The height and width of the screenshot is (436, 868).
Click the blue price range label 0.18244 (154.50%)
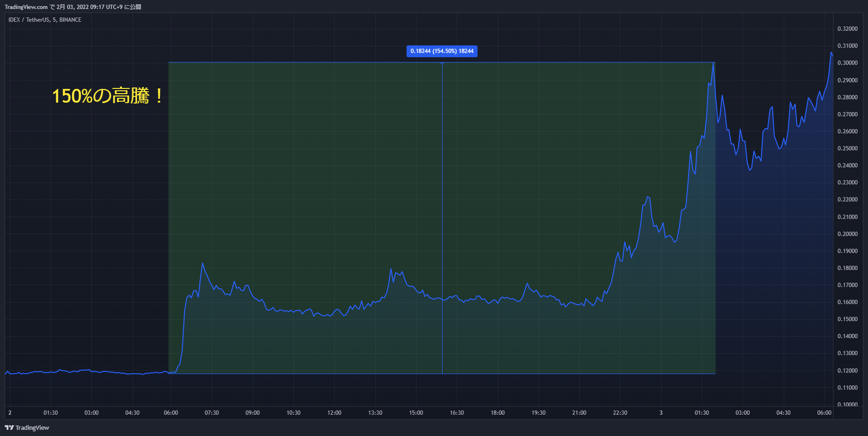[x=442, y=51]
